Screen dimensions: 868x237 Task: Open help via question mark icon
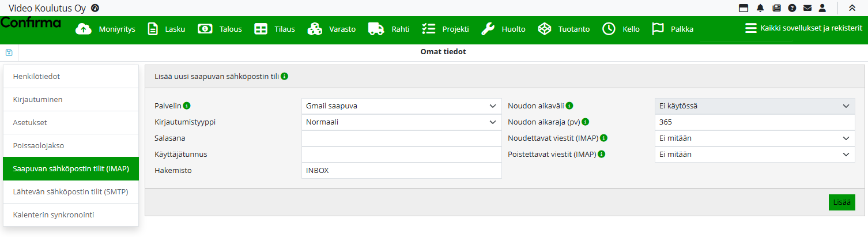click(x=792, y=8)
